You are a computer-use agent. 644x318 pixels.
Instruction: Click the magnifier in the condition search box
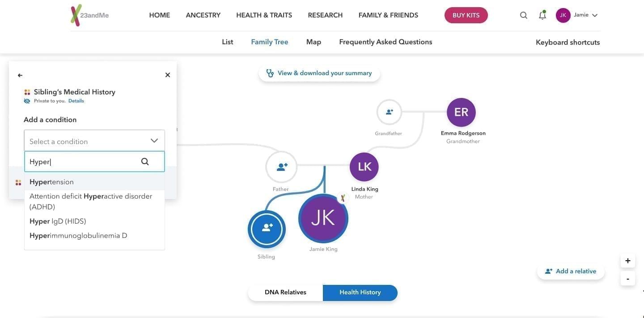[x=145, y=161]
